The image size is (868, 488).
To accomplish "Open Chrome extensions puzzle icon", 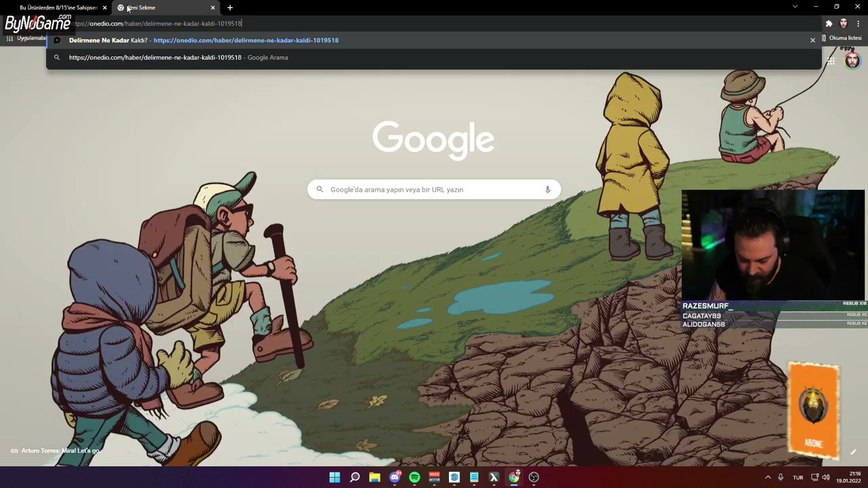I will coord(829,24).
